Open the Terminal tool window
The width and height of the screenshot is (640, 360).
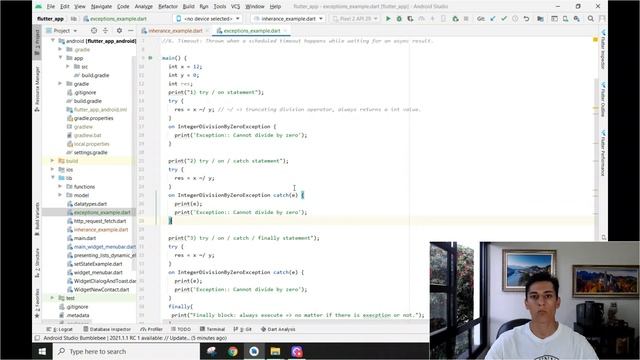point(212,329)
